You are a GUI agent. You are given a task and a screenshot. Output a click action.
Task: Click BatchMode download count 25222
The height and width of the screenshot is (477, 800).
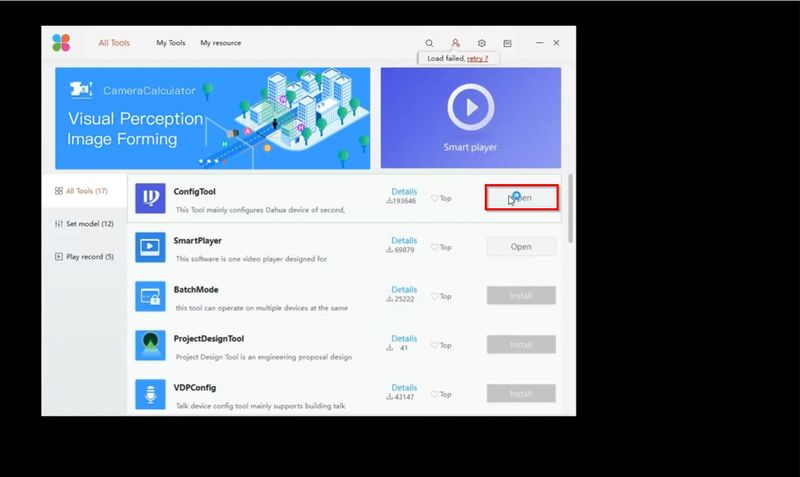pyautogui.click(x=401, y=299)
